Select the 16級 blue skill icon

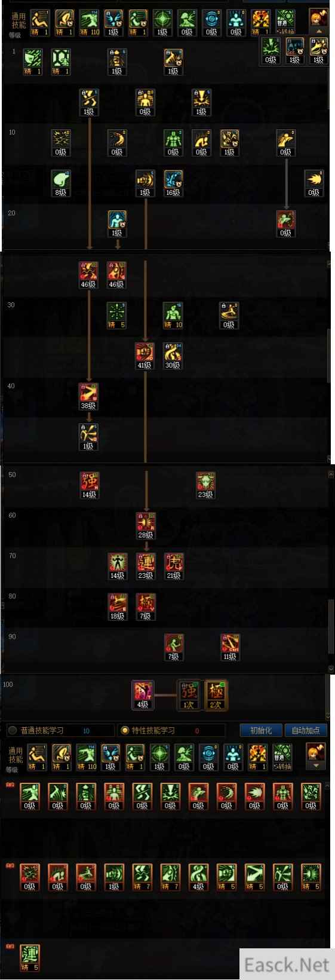173,183
